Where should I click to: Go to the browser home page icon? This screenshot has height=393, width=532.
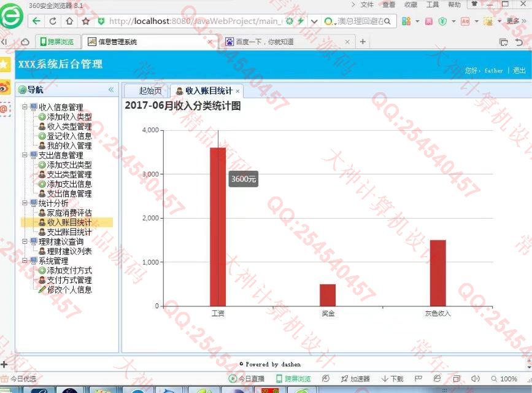tap(69, 21)
